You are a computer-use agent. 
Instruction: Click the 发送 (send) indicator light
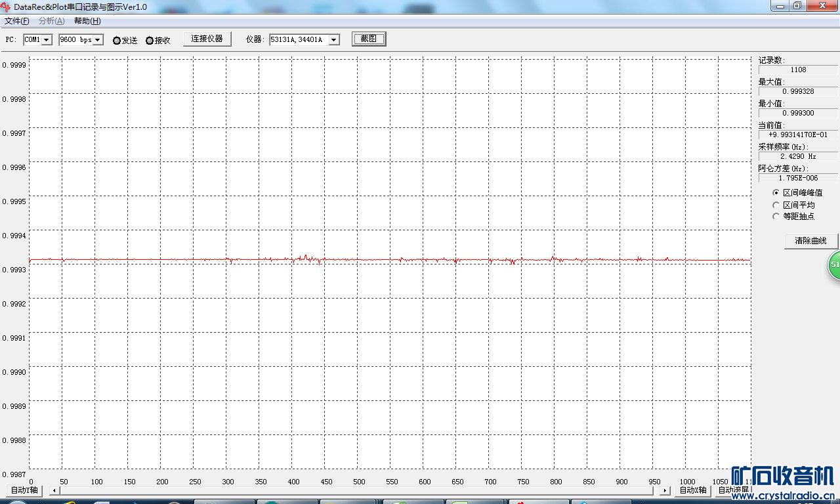(x=117, y=41)
